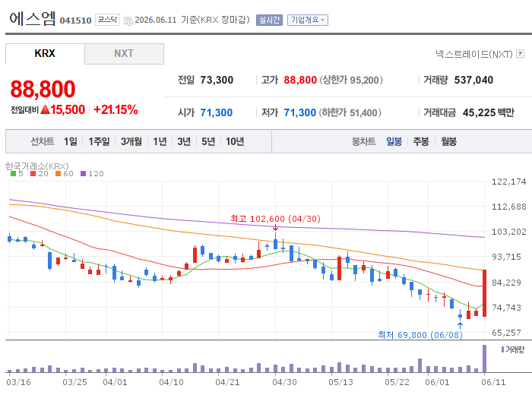Expand the 기업개요 dropdown
The image size is (532, 395).
click(307, 20)
